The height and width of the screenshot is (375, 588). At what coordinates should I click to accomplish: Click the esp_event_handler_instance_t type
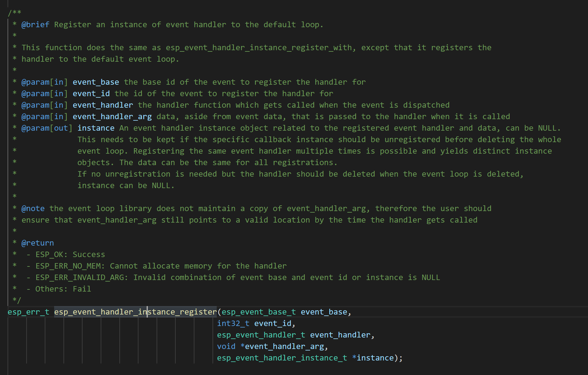pos(282,358)
